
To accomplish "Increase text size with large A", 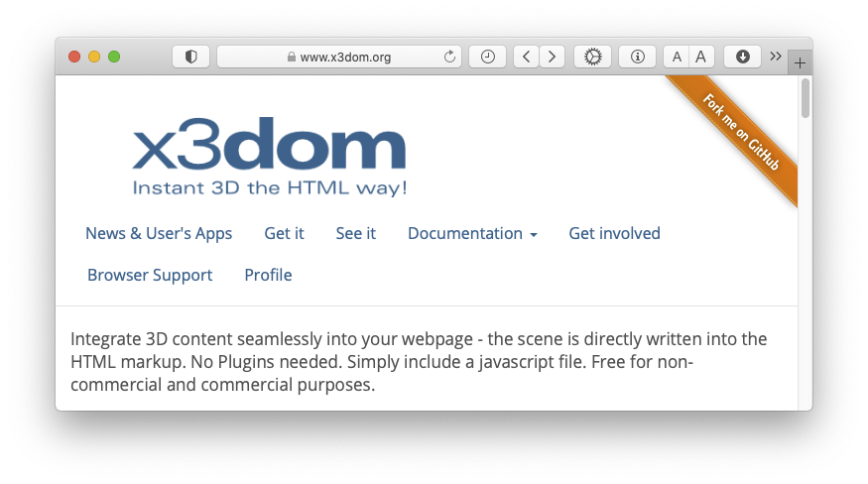I will (700, 57).
